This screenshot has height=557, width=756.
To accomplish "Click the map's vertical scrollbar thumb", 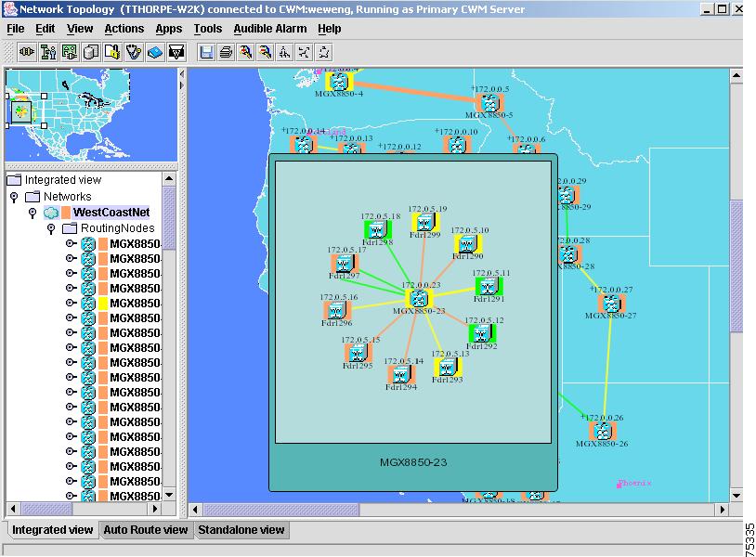I will click(x=736, y=266).
